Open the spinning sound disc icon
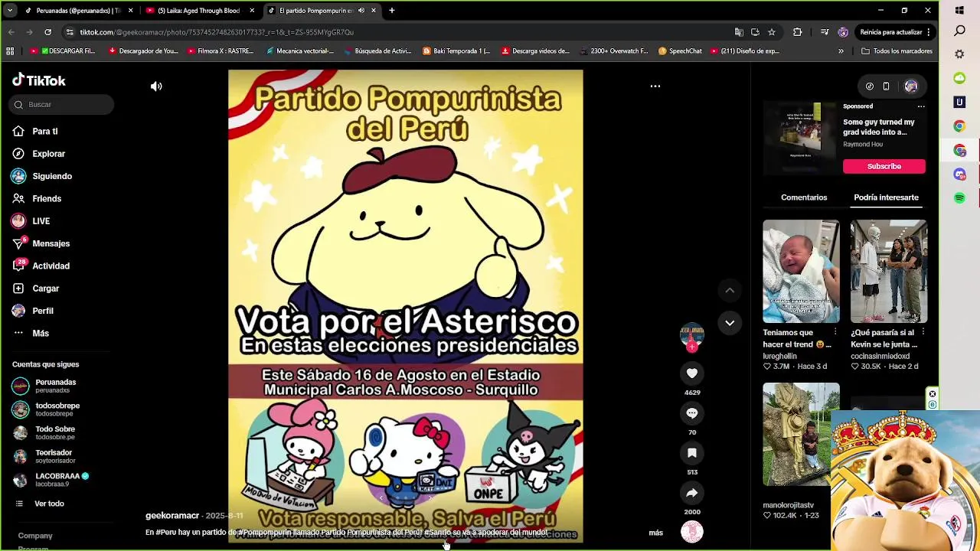980x551 pixels. tap(692, 531)
